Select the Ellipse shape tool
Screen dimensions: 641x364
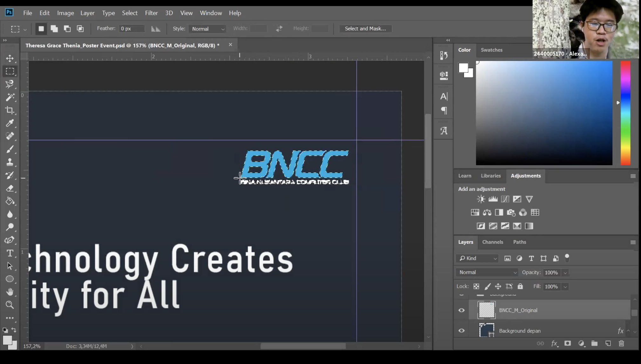point(10,279)
